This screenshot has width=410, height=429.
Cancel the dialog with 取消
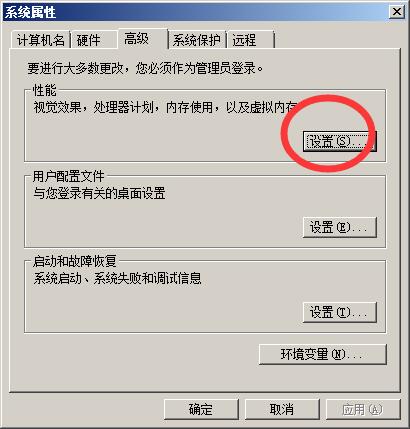click(x=282, y=409)
